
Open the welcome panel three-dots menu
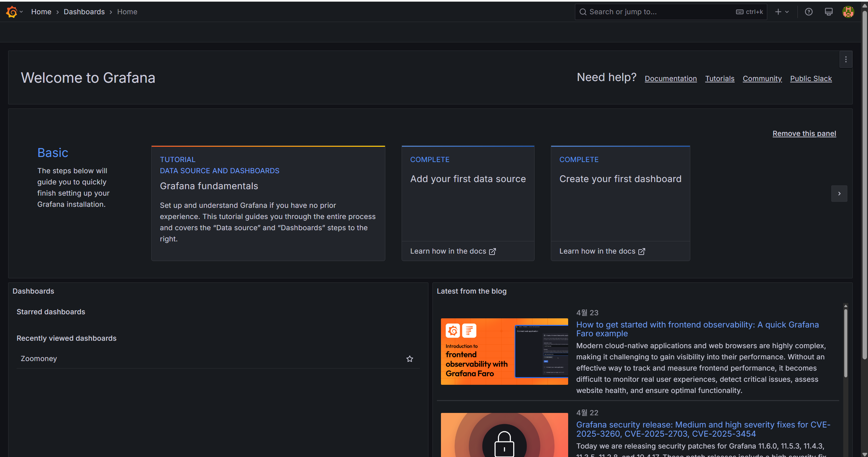[x=846, y=59]
